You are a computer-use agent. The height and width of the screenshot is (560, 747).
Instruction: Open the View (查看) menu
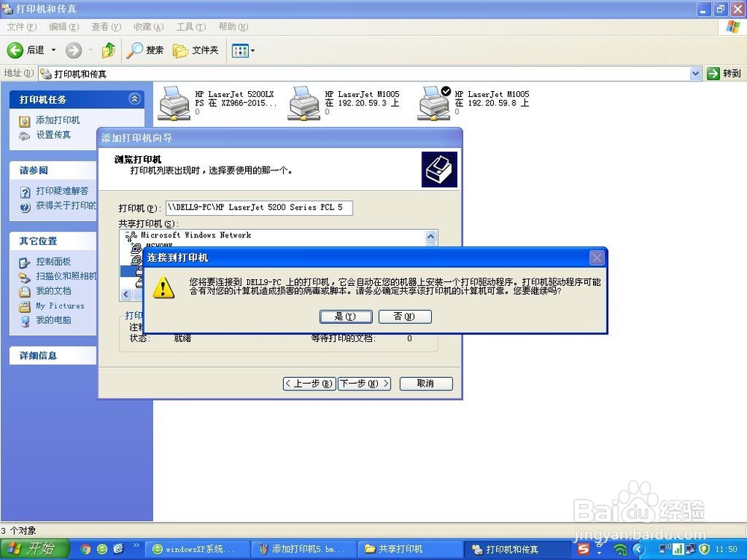coord(106,27)
